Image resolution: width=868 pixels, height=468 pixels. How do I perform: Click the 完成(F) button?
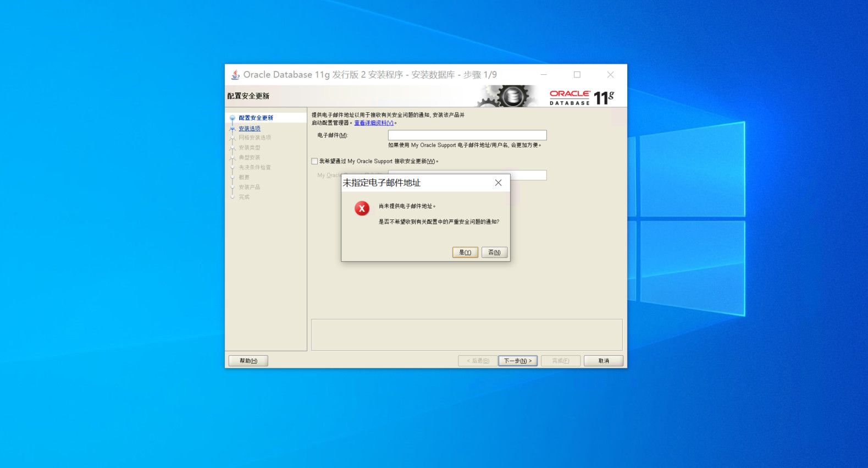point(560,361)
